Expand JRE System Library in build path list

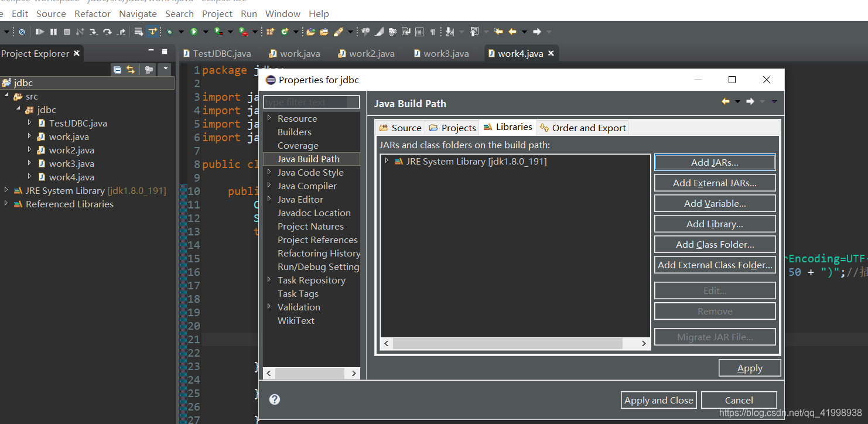pyautogui.click(x=387, y=161)
